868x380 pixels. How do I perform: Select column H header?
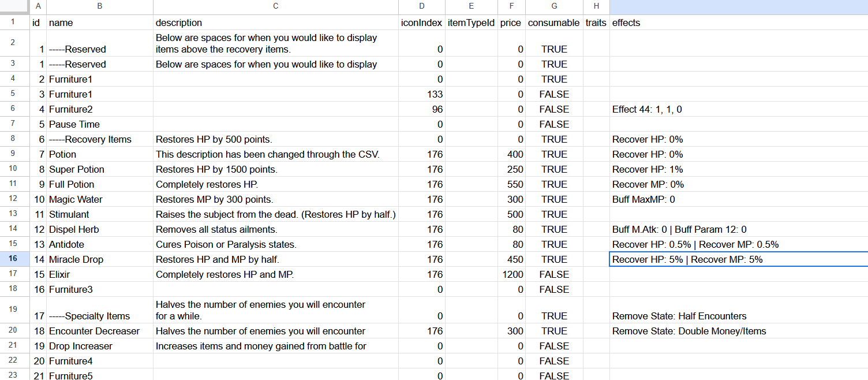click(x=596, y=7)
